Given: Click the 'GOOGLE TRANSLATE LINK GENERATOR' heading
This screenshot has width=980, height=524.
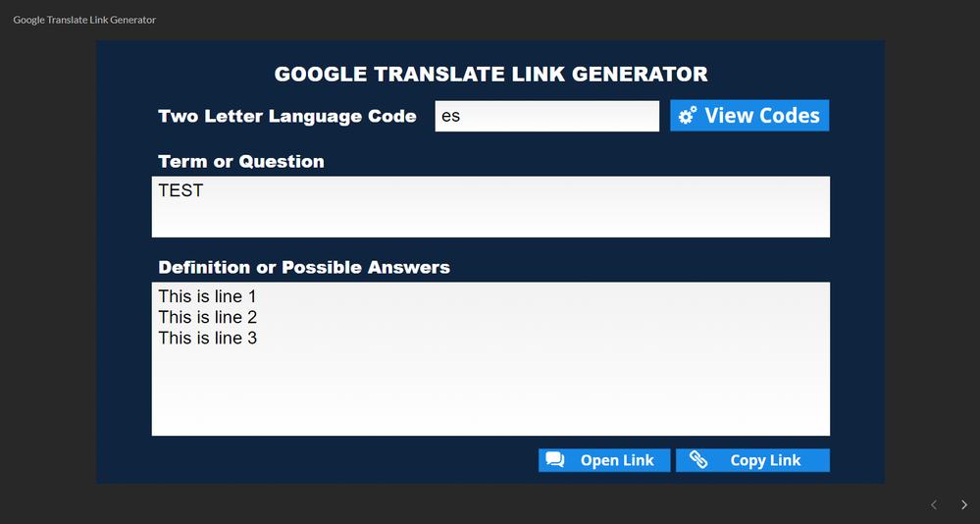Looking at the screenshot, I should point(490,74).
